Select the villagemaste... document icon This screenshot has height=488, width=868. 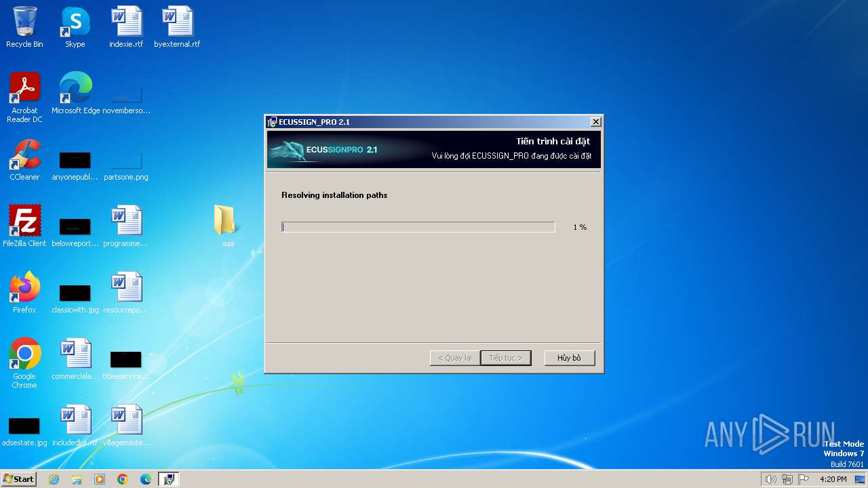point(126,426)
